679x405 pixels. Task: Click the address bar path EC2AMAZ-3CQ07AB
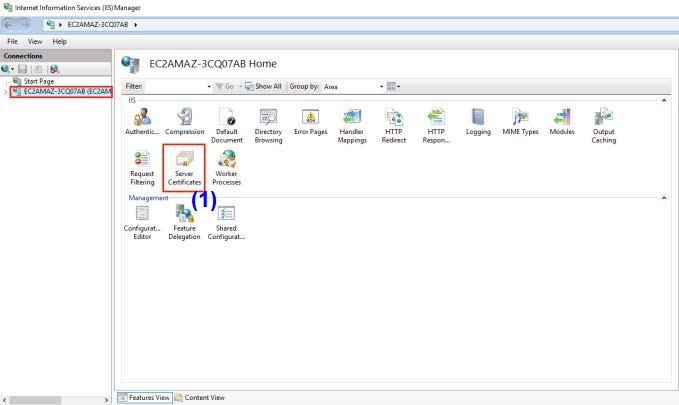pyautogui.click(x=98, y=25)
